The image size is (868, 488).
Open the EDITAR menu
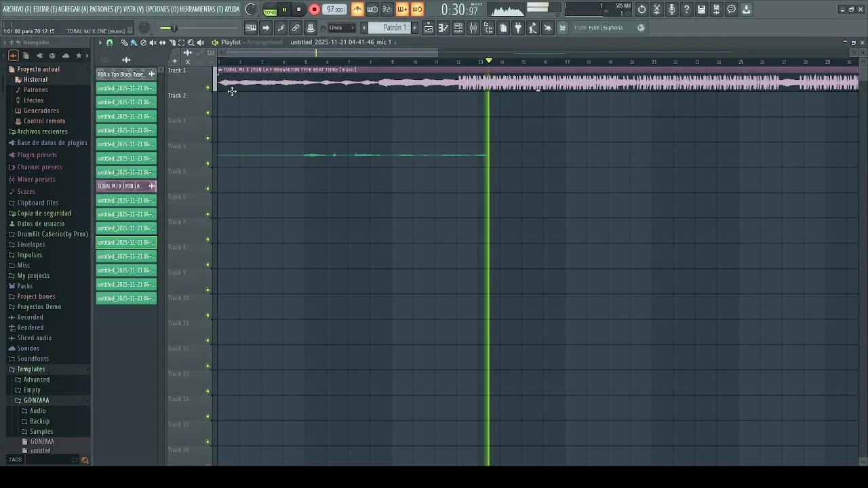coord(45,9)
